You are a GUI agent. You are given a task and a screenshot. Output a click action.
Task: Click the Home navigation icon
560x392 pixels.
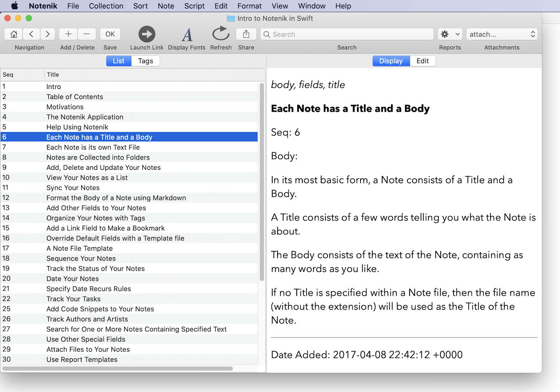13,34
